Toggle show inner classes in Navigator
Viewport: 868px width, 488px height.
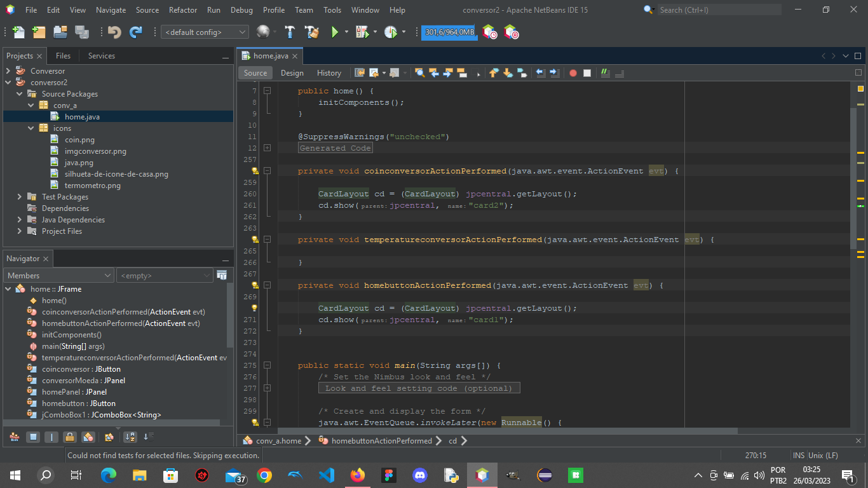(88, 437)
